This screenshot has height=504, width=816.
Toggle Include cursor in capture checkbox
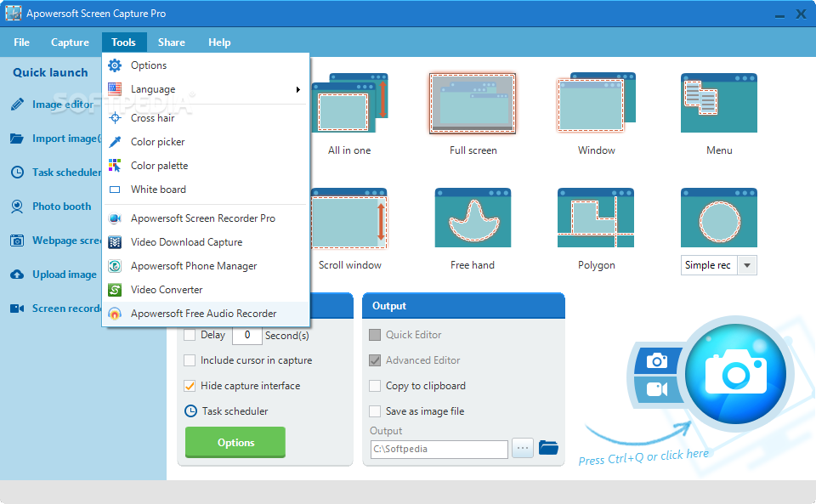[x=190, y=360]
